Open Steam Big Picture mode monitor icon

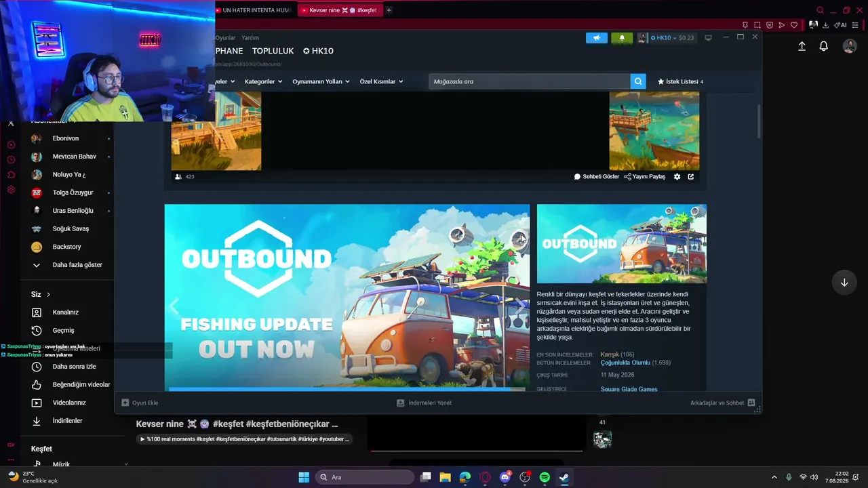point(708,38)
